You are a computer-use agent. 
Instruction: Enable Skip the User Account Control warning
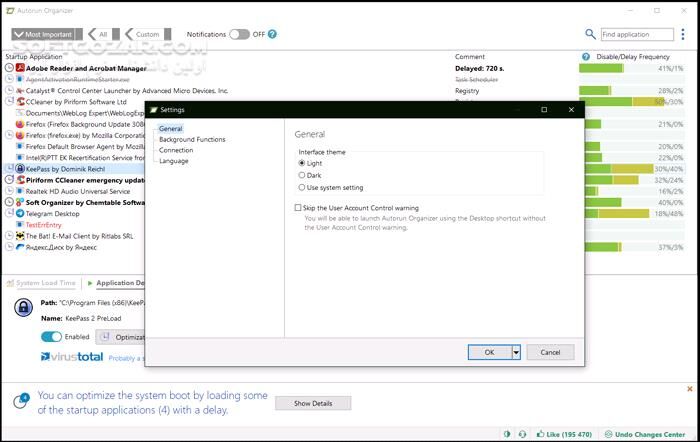298,207
